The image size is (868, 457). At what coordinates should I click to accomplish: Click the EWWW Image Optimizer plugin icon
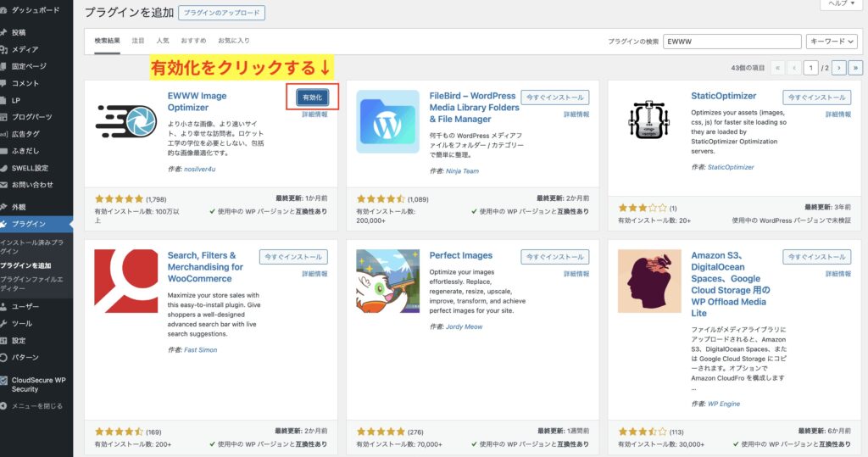tap(125, 122)
